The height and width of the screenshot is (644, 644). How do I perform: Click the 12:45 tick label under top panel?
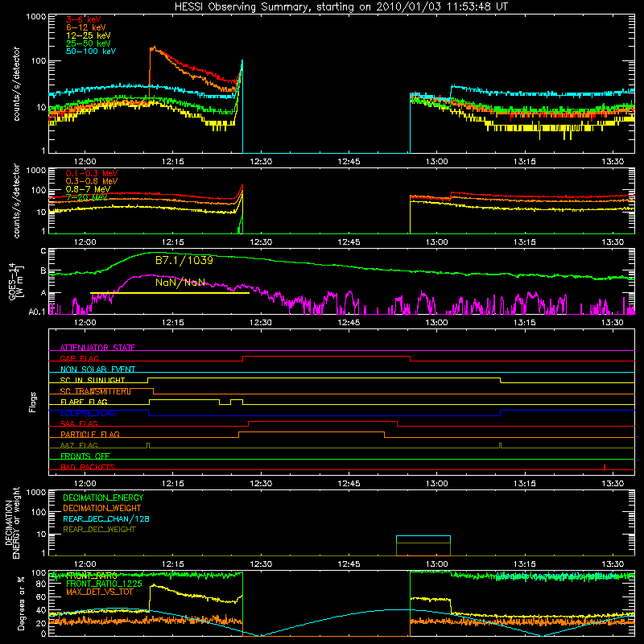tap(349, 162)
